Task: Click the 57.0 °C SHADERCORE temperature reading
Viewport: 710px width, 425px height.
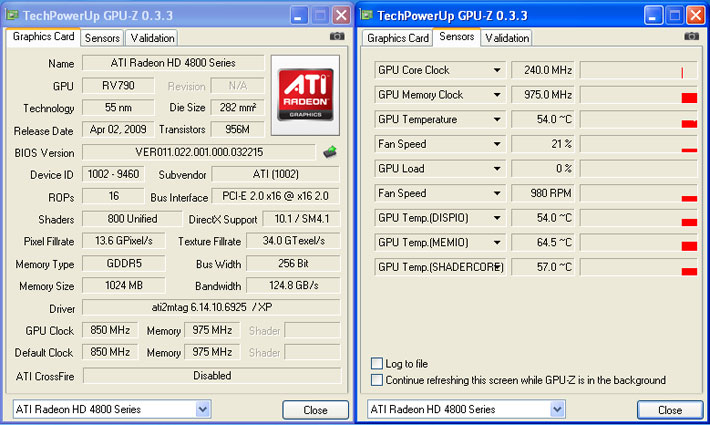Action: [543, 267]
